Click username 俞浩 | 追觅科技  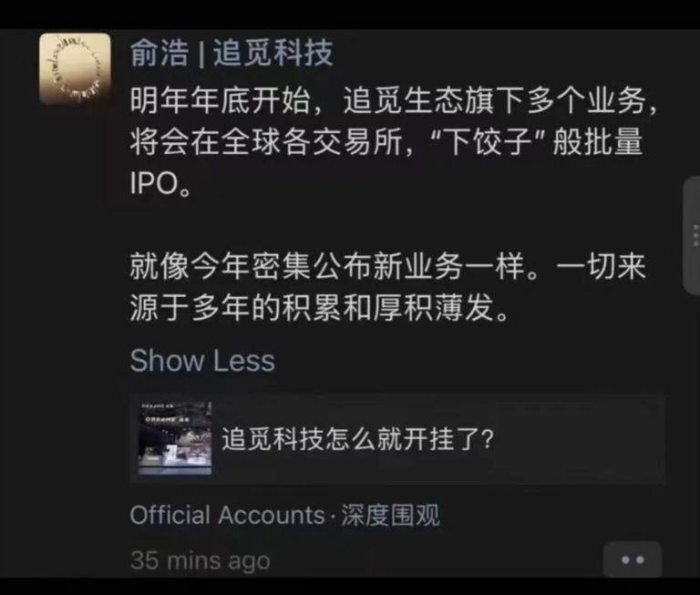coord(232,53)
